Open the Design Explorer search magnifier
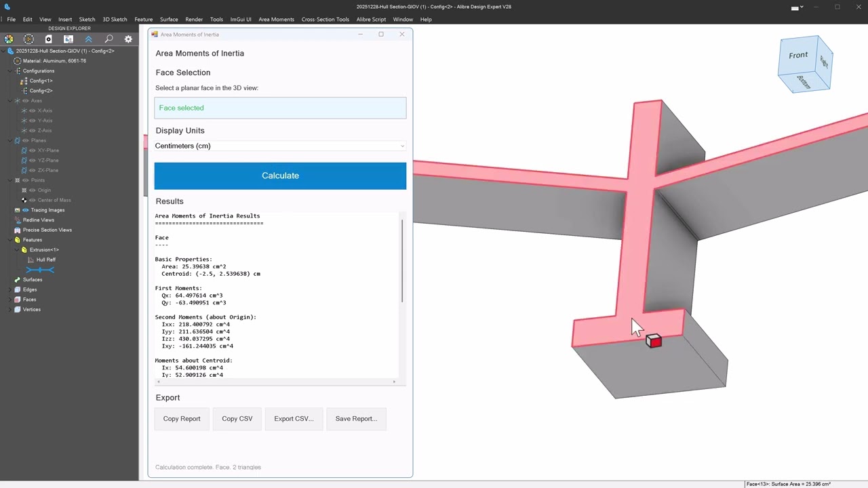 point(108,39)
